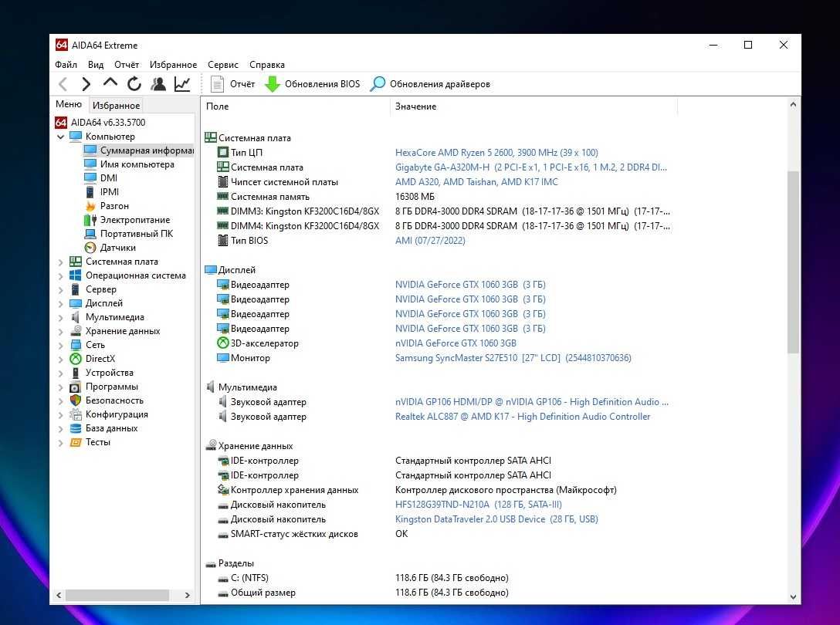Click the 3D-акселератор Xbox icon

coord(223,343)
